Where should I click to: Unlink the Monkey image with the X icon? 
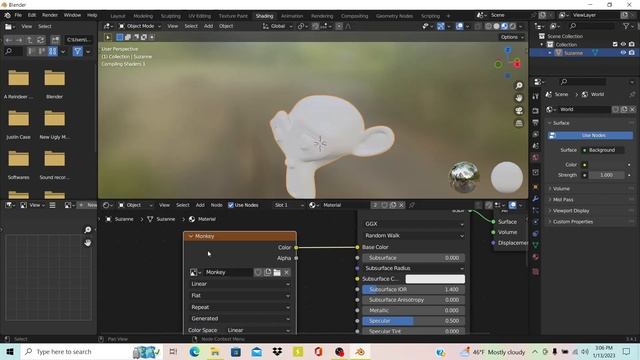tap(287, 272)
